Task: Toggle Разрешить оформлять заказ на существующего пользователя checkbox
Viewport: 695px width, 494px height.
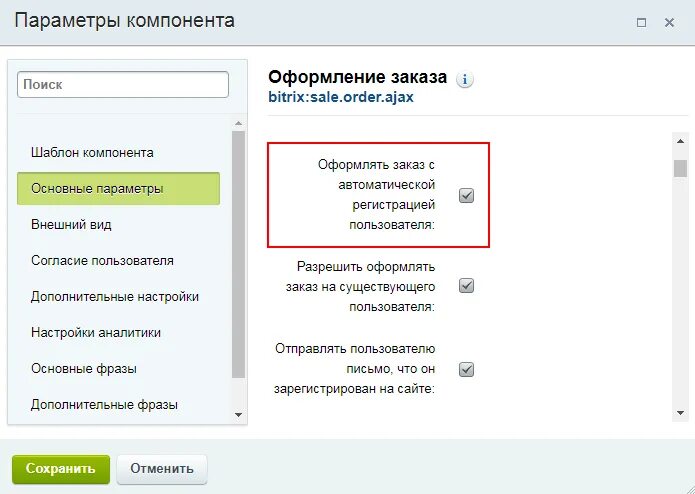Action: click(466, 286)
